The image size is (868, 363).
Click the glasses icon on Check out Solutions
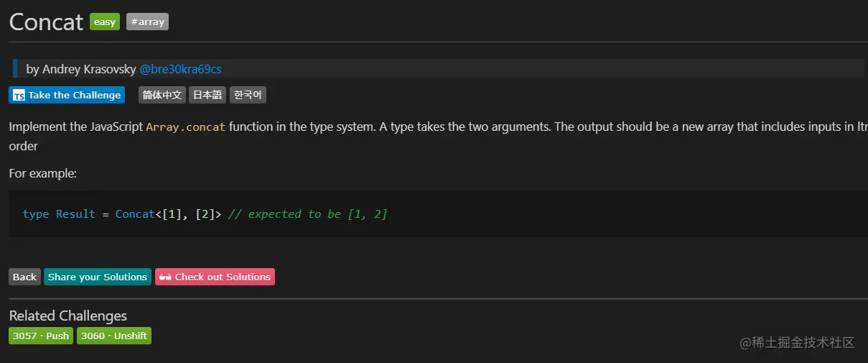point(165,277)
